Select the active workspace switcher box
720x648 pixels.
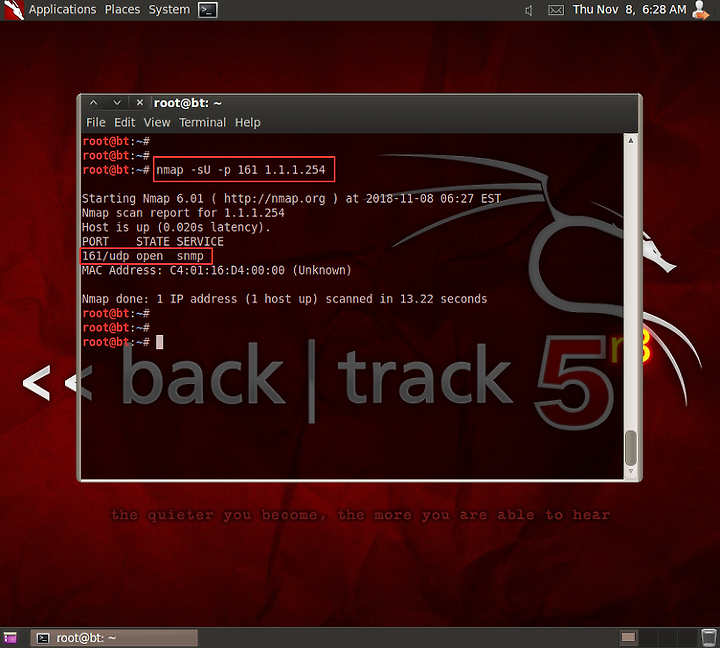coord(628,637)
